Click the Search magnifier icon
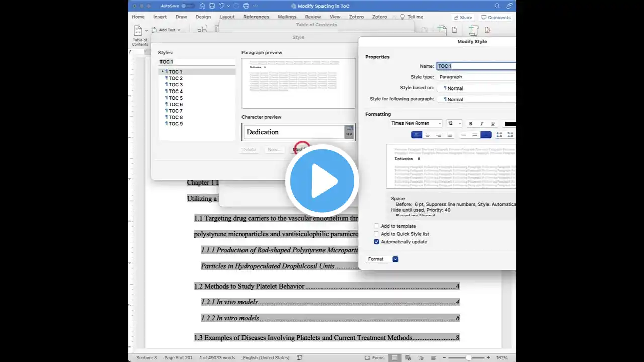Screen dimensions: 644x362 tap(497, 6)
